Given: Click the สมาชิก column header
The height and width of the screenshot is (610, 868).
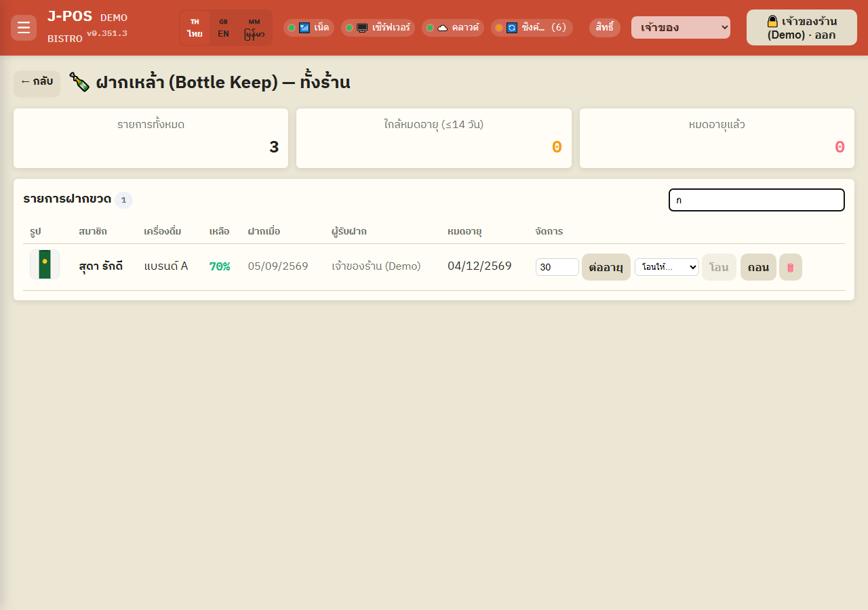Looking at the screenshot, I should tap(93, 232).
